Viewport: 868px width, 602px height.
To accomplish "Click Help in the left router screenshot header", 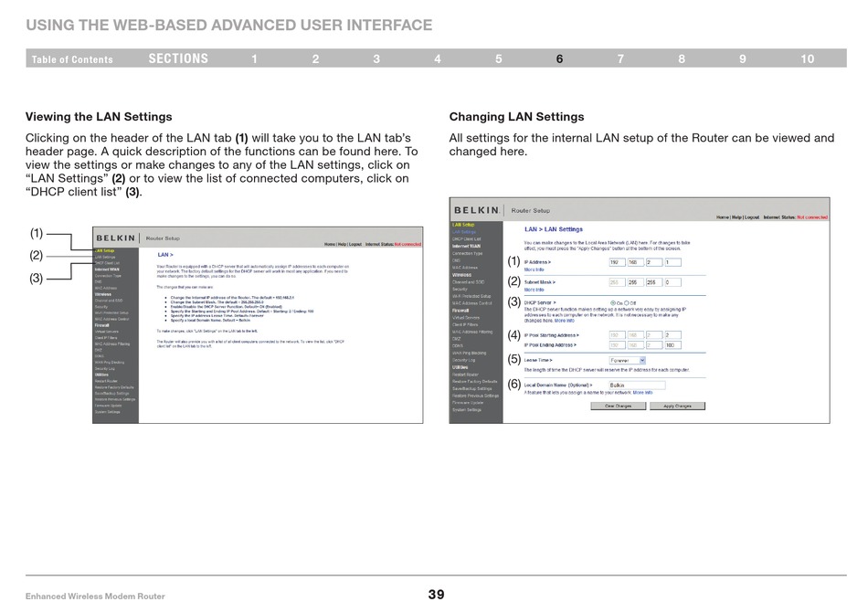I will pyautogui.click(x=342, y=244).
